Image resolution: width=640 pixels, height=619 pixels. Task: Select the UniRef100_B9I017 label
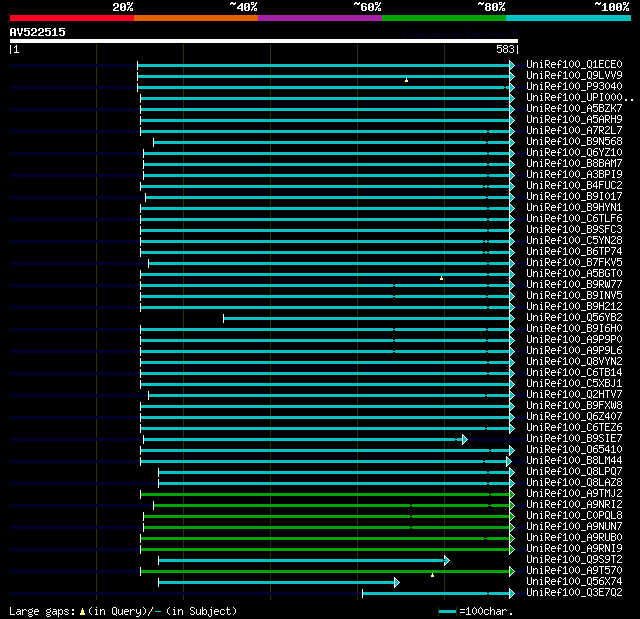pos(574,197)
